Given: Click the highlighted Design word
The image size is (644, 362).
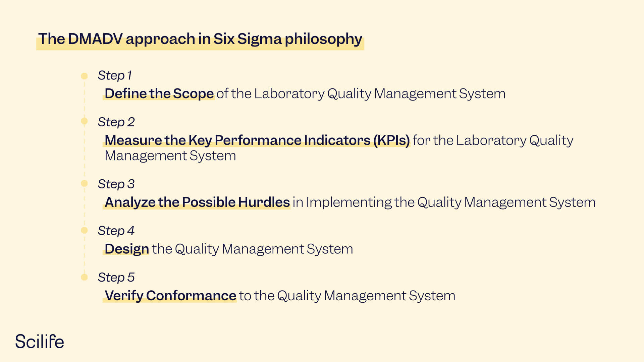Looking at the screenshot, I should click(127, 249).
